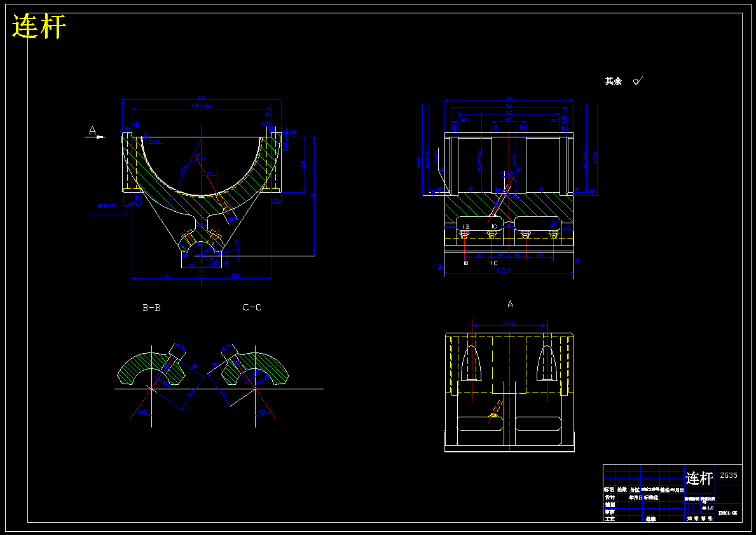Click the large yellow 连杆 drawing title
Viewport: 756px width, 535px height.
[x=39, y=26]
